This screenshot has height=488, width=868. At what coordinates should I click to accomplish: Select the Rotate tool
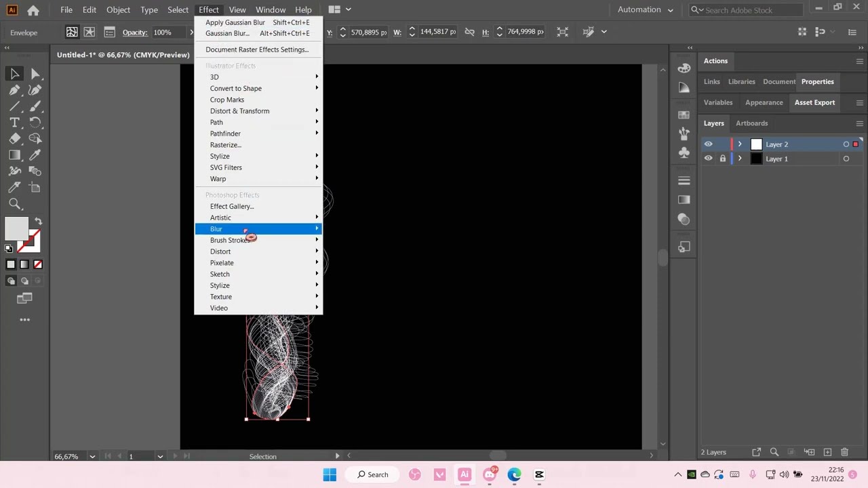click(35, 123)
